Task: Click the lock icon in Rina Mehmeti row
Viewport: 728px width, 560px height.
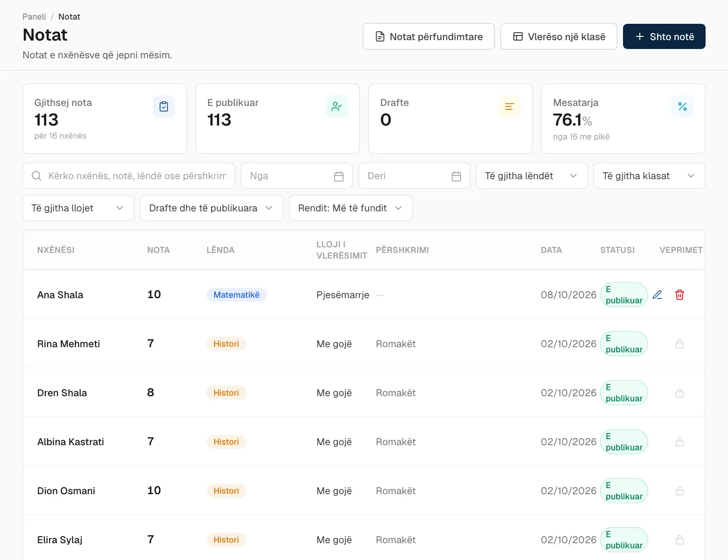Action: (680, 344)
